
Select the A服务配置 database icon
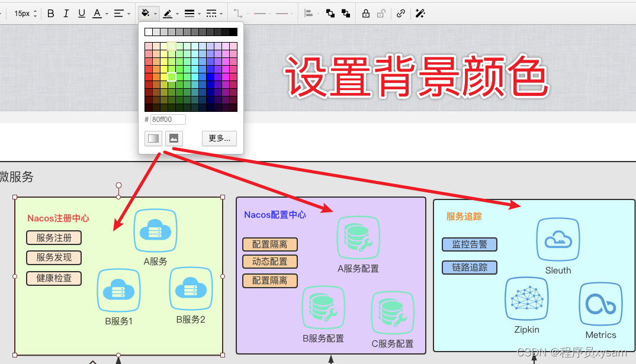click(358, 237)
